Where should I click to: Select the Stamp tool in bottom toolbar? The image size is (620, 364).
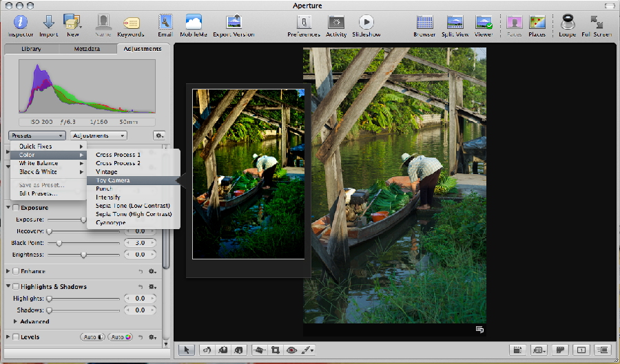point(238,350)
